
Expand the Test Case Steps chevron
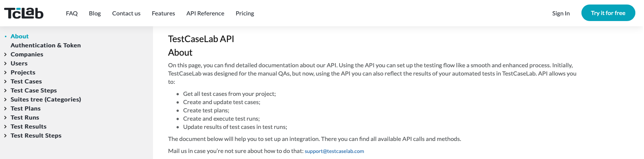[5, 91]
